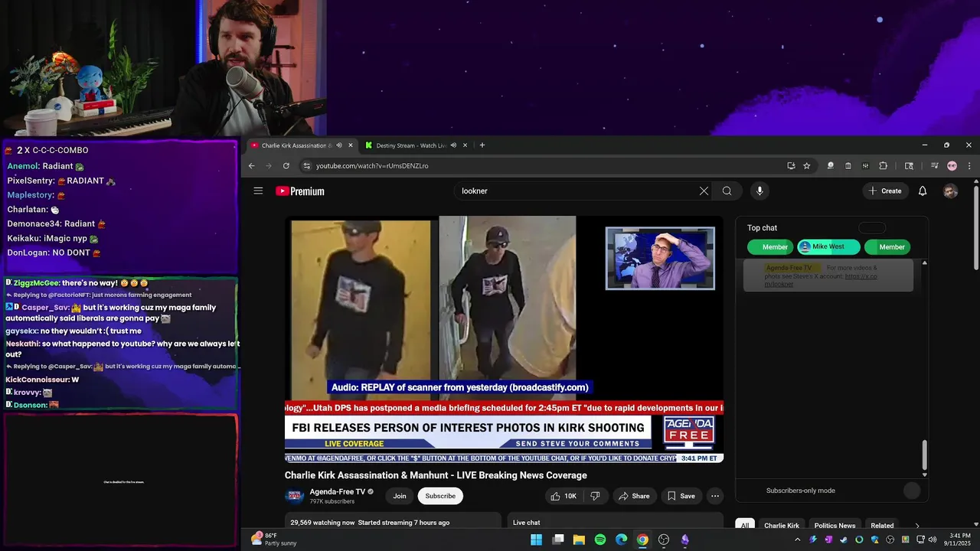Click ZiggzMcGee username in stream chat
Viewport: 980px width, 551px height.
tap(36, 283)
